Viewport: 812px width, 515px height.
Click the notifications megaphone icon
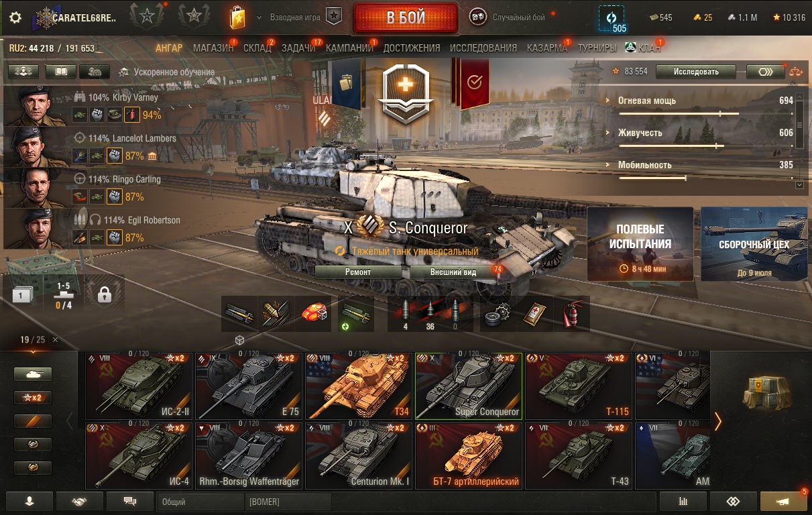[783, 502]
